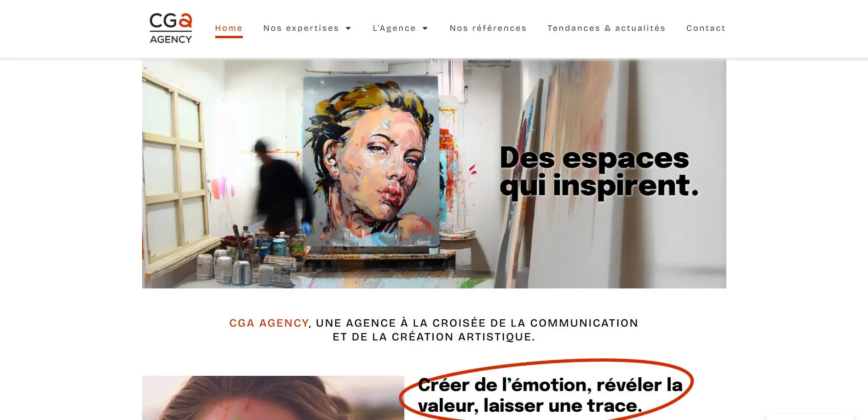This screenshot has width=868, height=420.
Task: Click the portrait painting hero banner
Action: pos(434,173)
